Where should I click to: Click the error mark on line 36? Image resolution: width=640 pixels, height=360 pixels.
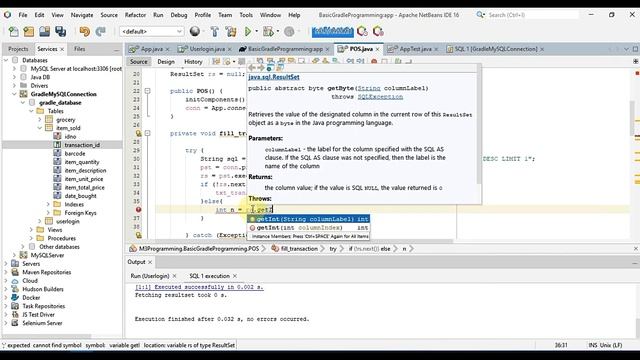[138, 209]
